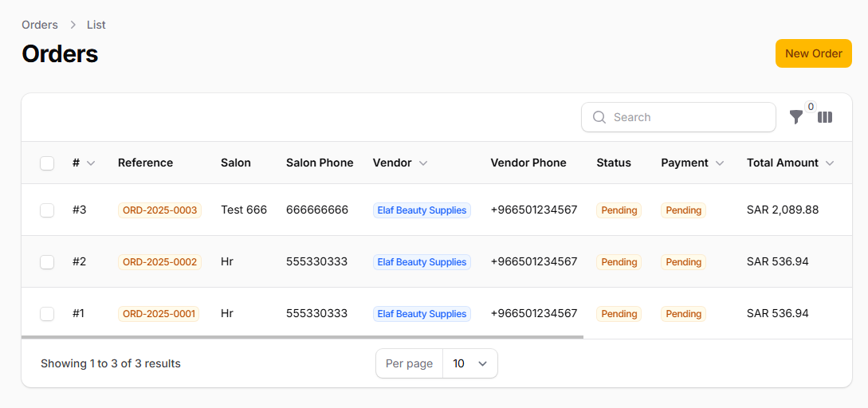868x408 pixels.
Task: Sort by the # column arrow
Action: click(x=91, y=163)
